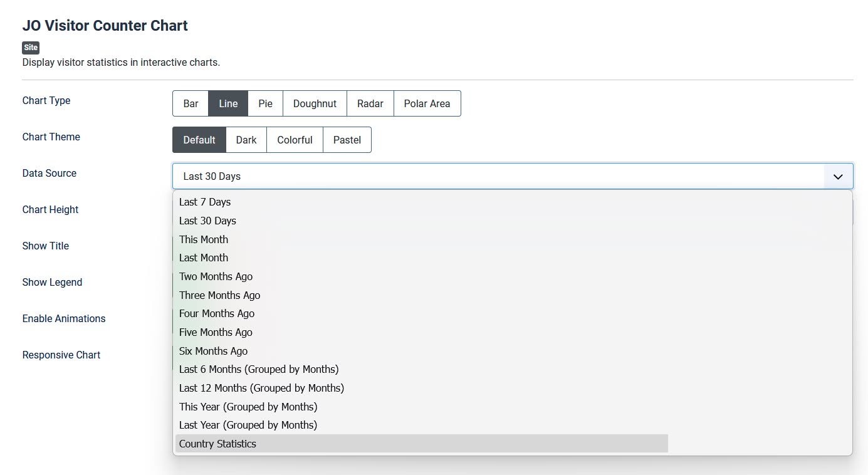This screenshot has width=868, height=475.
Task: Choose Three Months Ago option
Action: (x=219, y=295)
